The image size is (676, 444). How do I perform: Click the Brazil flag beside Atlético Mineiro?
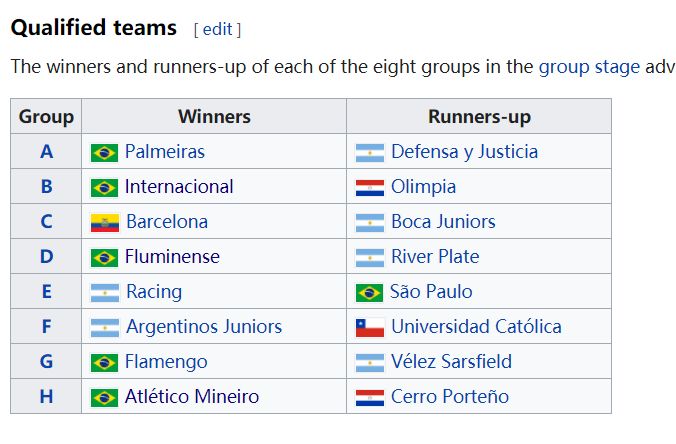point(104,397)
